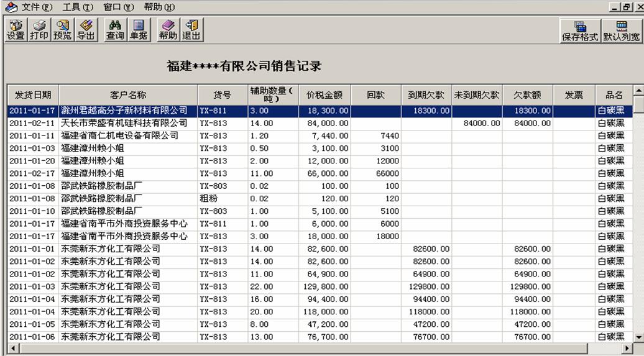Click the 单据 (Document) toolbar icon

click(x=139, y=29)
